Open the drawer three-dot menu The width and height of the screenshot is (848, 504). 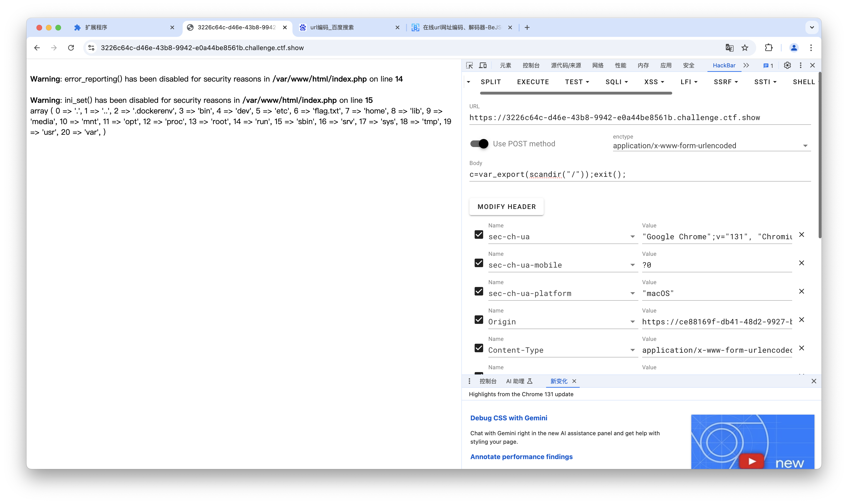pyautogui.click(x=469, y=381)
